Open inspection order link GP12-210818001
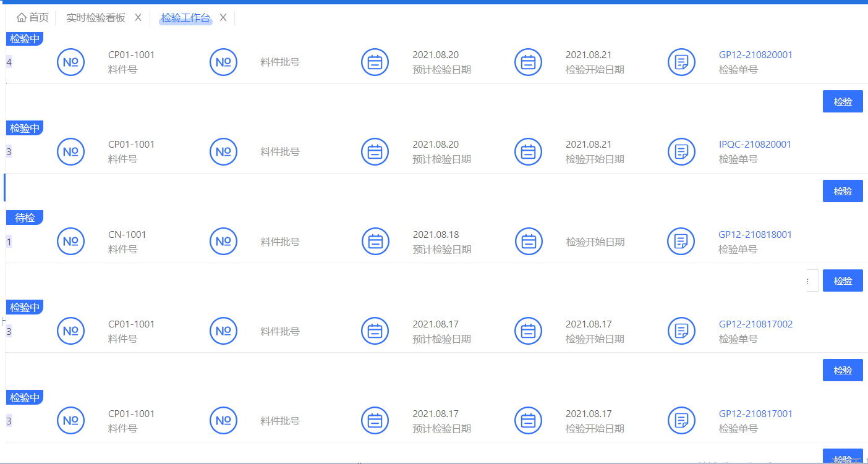This screenshot has height=464, width=868. (x=755, y=235)
